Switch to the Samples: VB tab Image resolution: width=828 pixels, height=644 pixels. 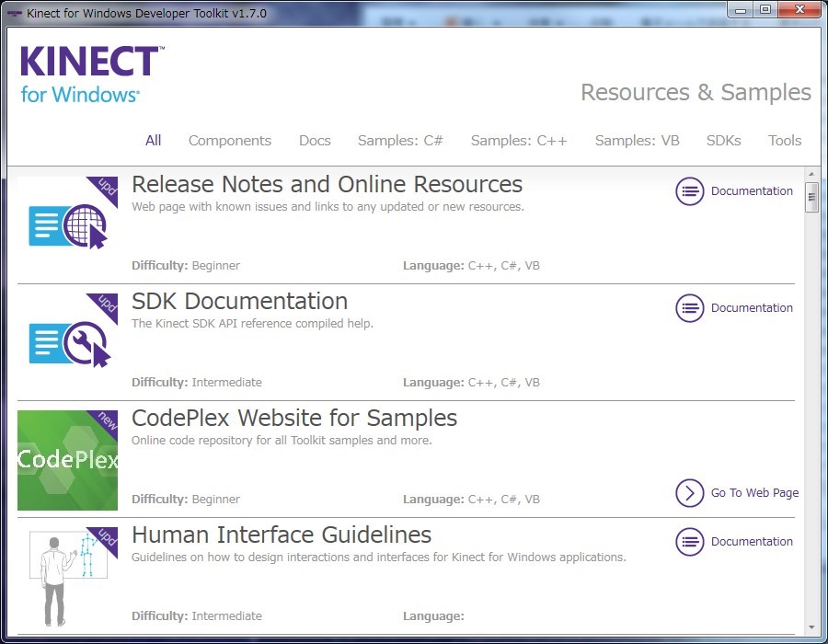(637, 141)
